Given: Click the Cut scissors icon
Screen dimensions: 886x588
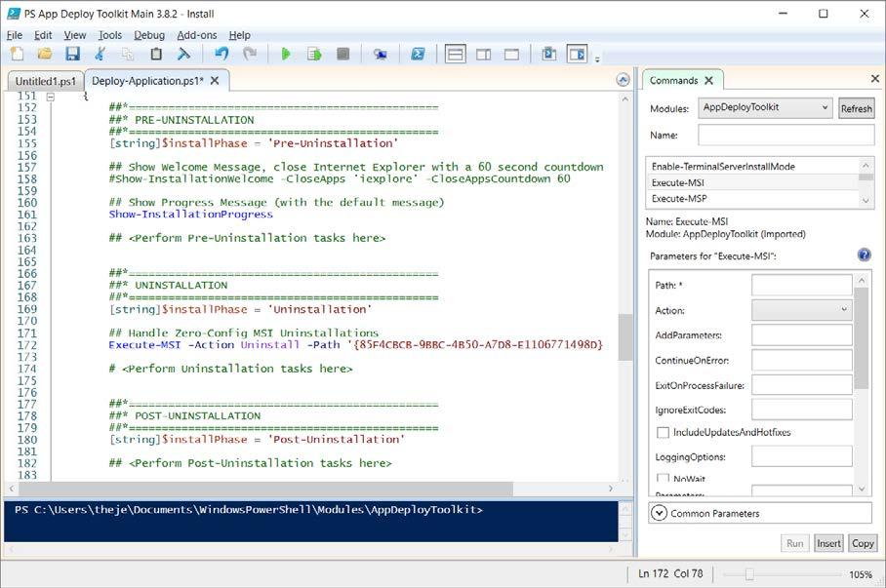Looking at the screenshot, I should pyautogui.click(x=101, y=55).
